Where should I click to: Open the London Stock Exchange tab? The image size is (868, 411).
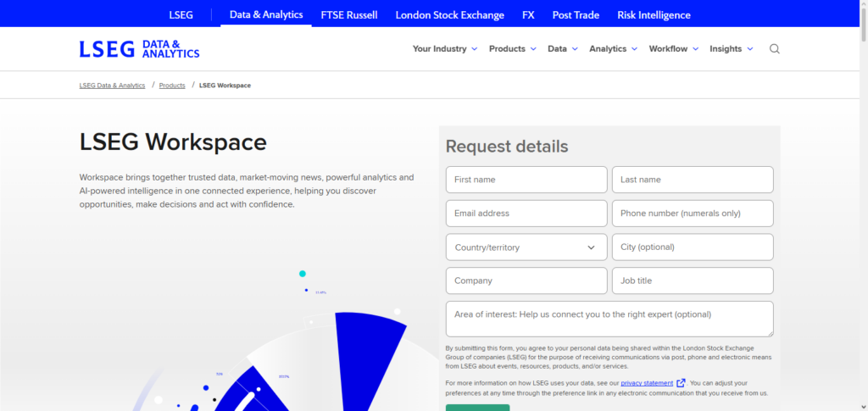tap(450, 15)
